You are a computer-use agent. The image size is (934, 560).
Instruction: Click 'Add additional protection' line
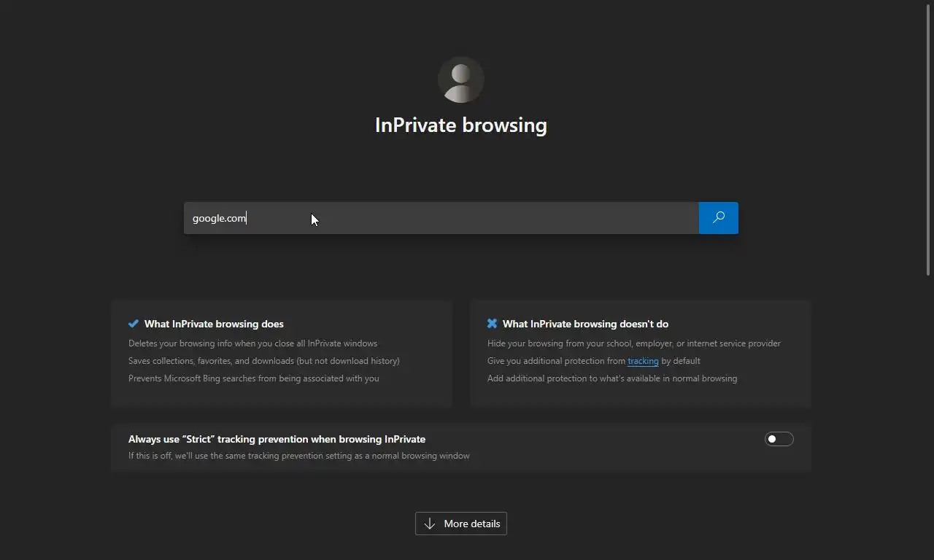611,378
